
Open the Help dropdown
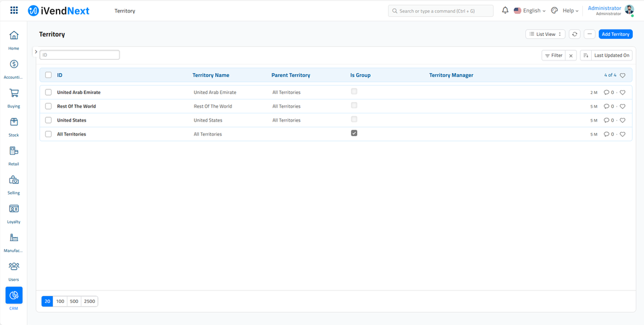coord(570,11)
